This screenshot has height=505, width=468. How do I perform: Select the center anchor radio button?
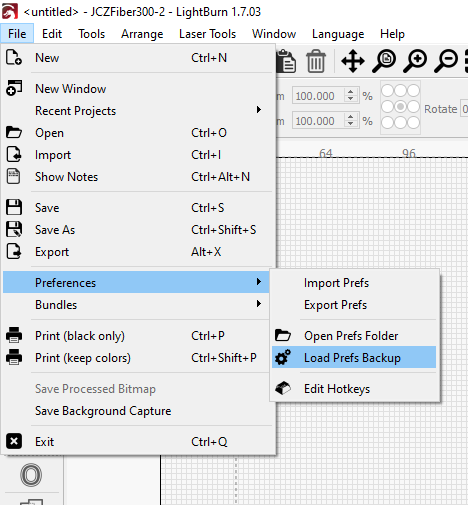pyautogui.click(x=400, y=107)
